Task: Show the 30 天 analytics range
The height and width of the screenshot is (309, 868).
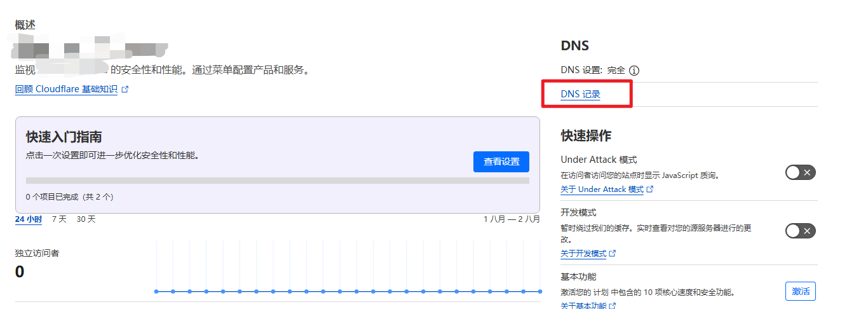Action: click(86, 219)
